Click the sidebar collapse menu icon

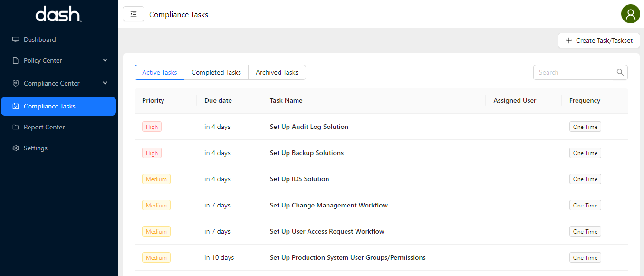tap(134, 14)
